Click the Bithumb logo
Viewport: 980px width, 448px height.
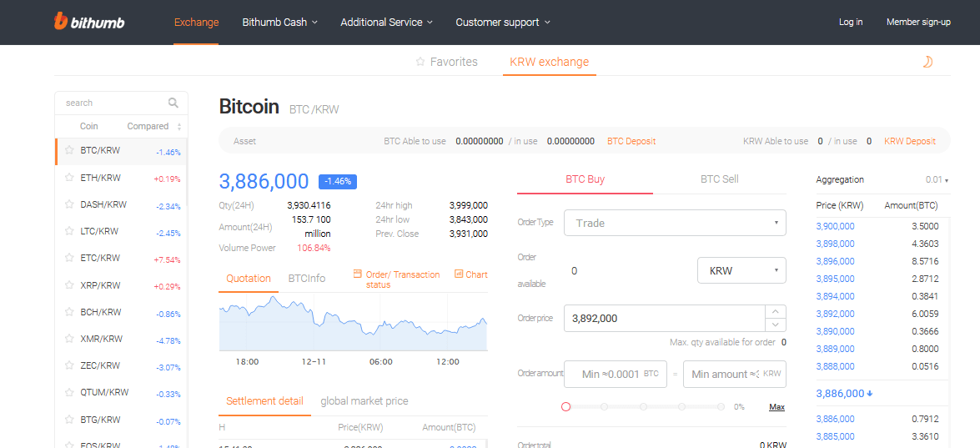tap(88, 22)
